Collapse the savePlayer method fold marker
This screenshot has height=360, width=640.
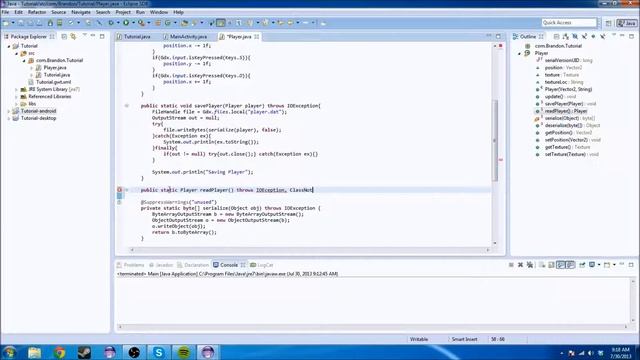tap(127, 106)
